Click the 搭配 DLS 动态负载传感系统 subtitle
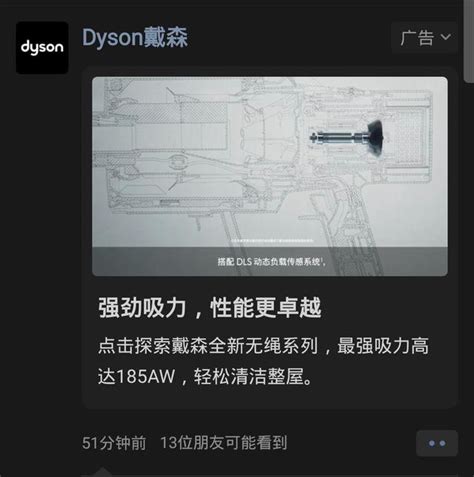Image resolution: width=474 pixels, height=477 pixels. tap(271, 262)
